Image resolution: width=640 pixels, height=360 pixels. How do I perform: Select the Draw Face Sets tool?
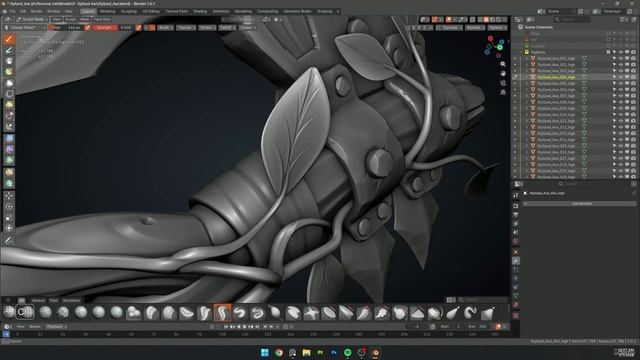pos(9,72)
